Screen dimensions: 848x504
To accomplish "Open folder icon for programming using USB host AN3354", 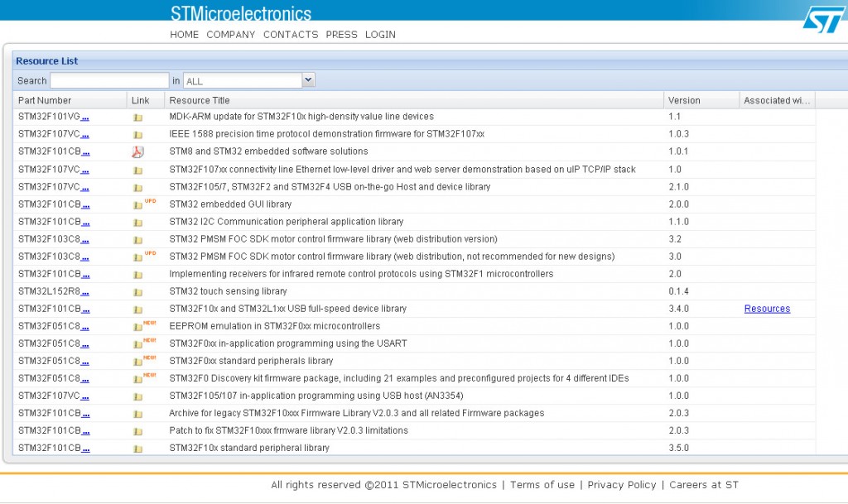I will 138,396.
